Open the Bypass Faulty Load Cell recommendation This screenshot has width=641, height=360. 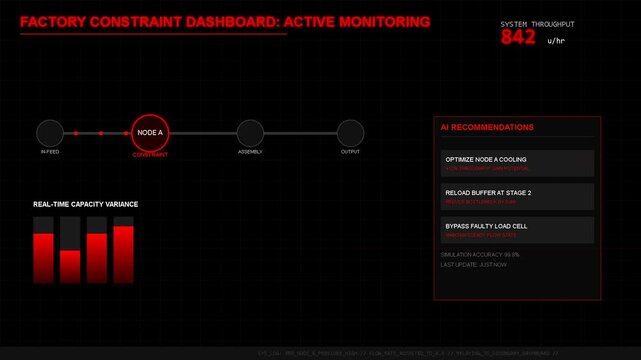coord(517,230)
